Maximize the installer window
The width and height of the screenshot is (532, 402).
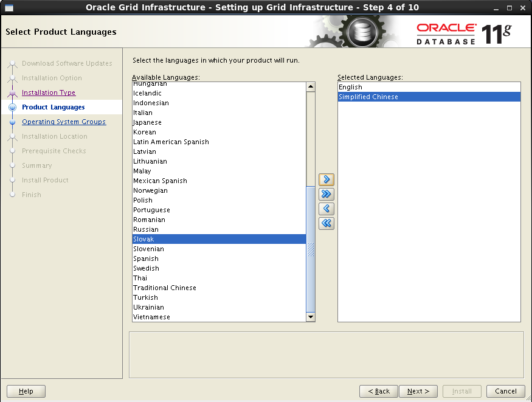(510, 8)
